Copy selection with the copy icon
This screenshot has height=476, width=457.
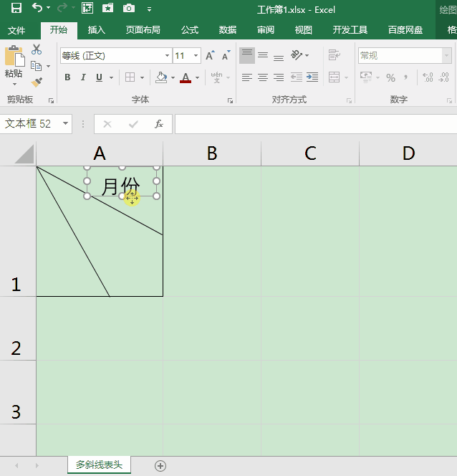click(x=36, y=66)
